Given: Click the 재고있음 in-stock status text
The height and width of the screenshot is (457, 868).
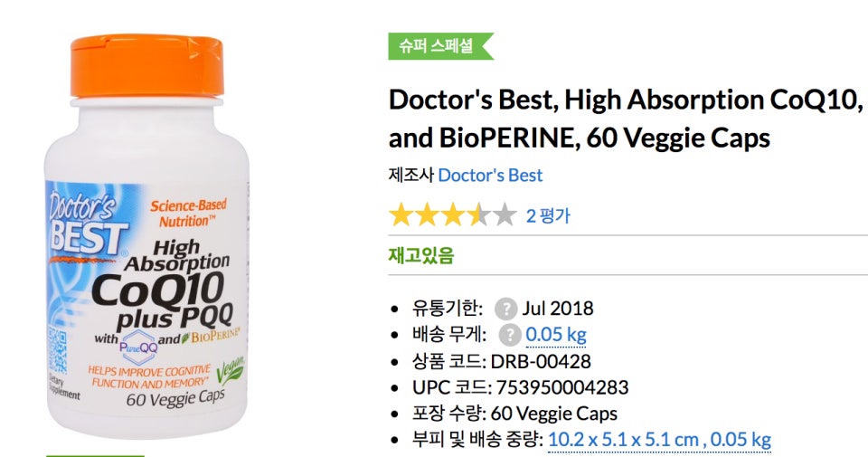Looking at the screenshot, I should 421,255.
